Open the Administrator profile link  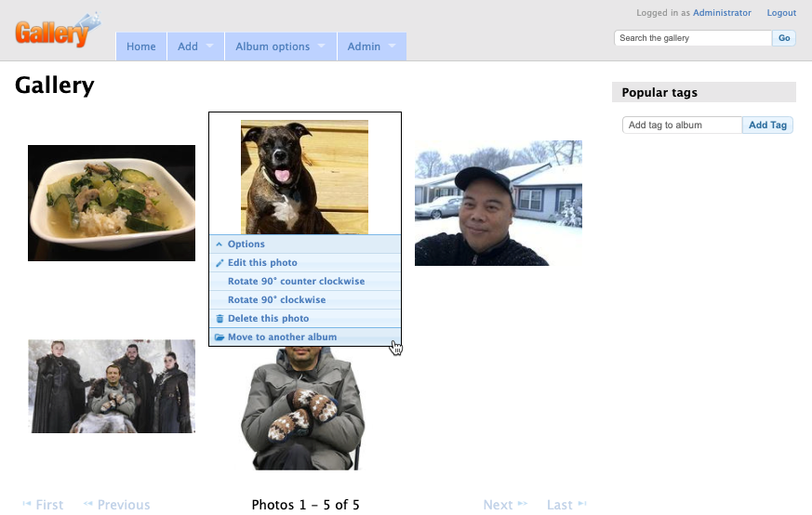722,13
